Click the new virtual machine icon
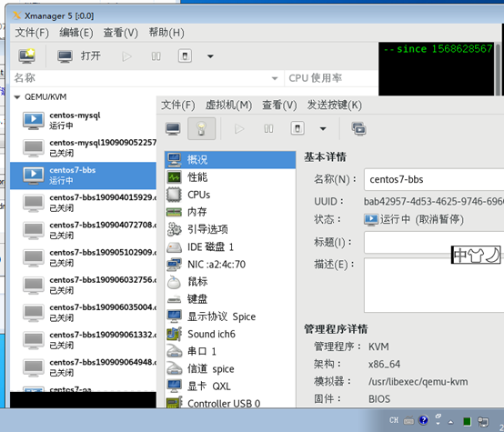This screenshot has height=432, width=504. click(x=27, y=55)
